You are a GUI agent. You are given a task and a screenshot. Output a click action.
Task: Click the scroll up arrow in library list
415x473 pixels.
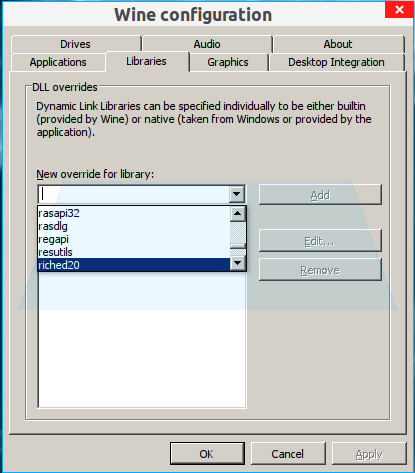[x=238, y=214]
